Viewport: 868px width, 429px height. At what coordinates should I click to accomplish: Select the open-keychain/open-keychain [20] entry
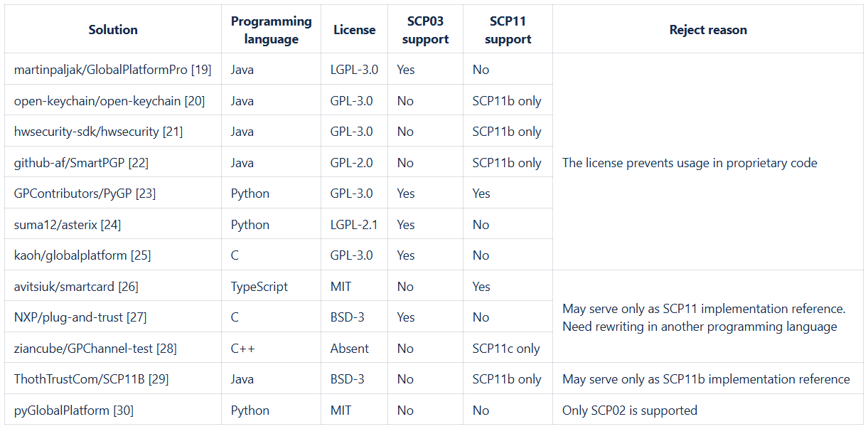click(109, 101)
